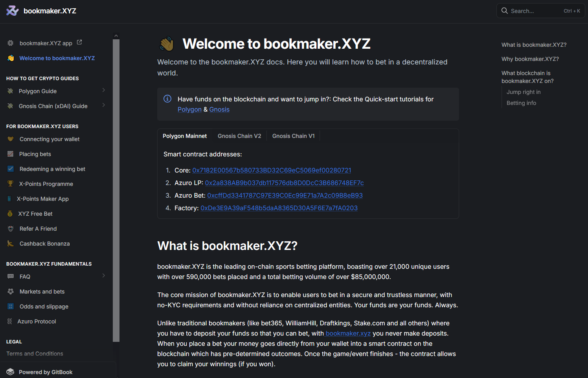Click the info icon in the hint box

tap(167, 99)
